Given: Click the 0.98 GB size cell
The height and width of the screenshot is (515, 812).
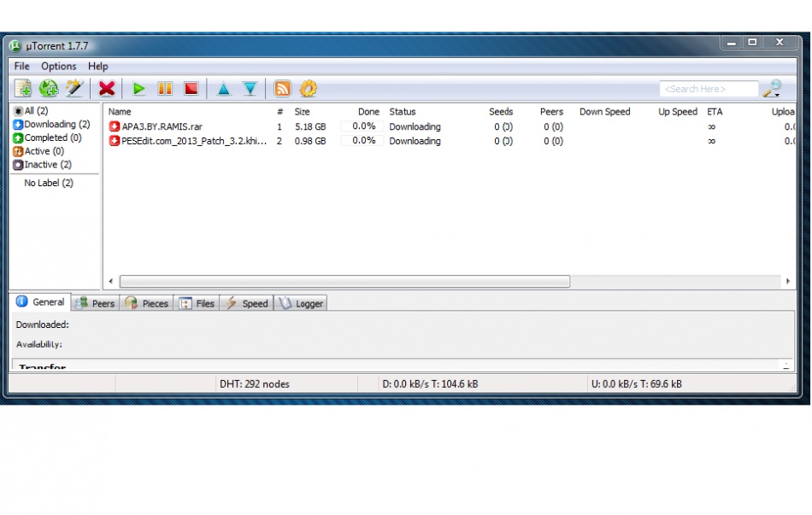Looking at the screenshot, I should point(310,141).
